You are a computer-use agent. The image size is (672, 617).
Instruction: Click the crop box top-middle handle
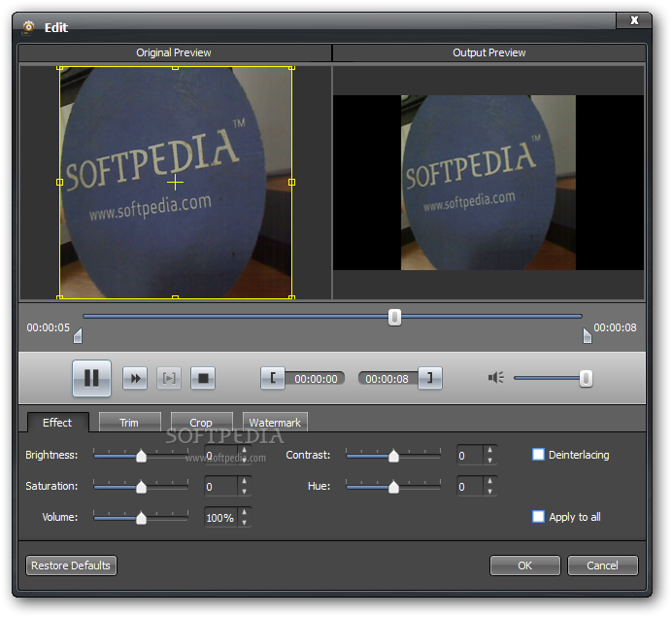click(x=176, y=68)
